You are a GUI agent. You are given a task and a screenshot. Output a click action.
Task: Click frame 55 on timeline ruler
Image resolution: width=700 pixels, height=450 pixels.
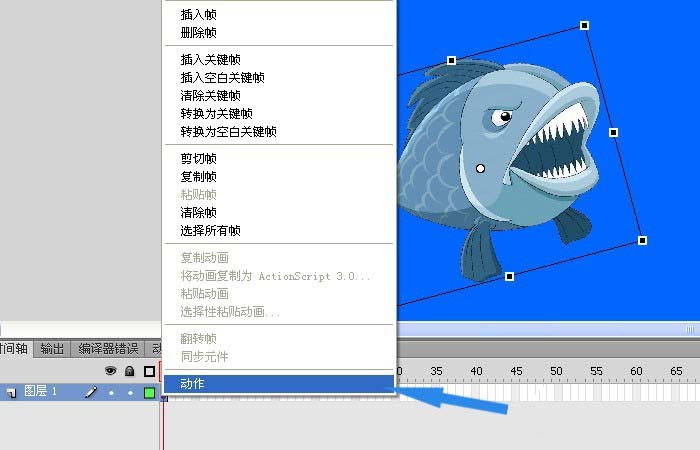coord(596,371)
